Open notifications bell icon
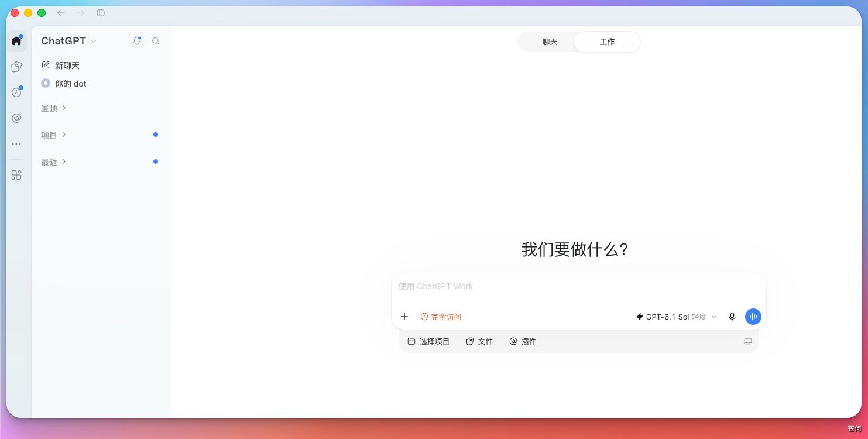Screen dimensions: 868x439 point(137,41)
